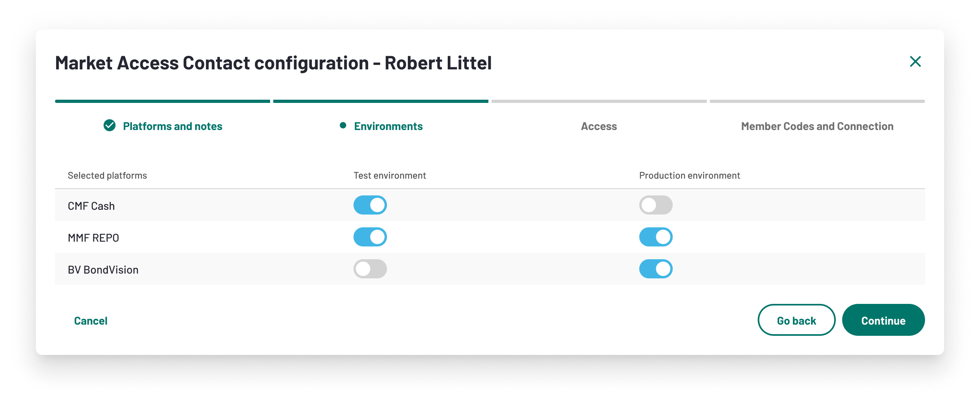Select the Environments step label
Image resolution: width=980 pixels, height=398 pixels.
388,126
